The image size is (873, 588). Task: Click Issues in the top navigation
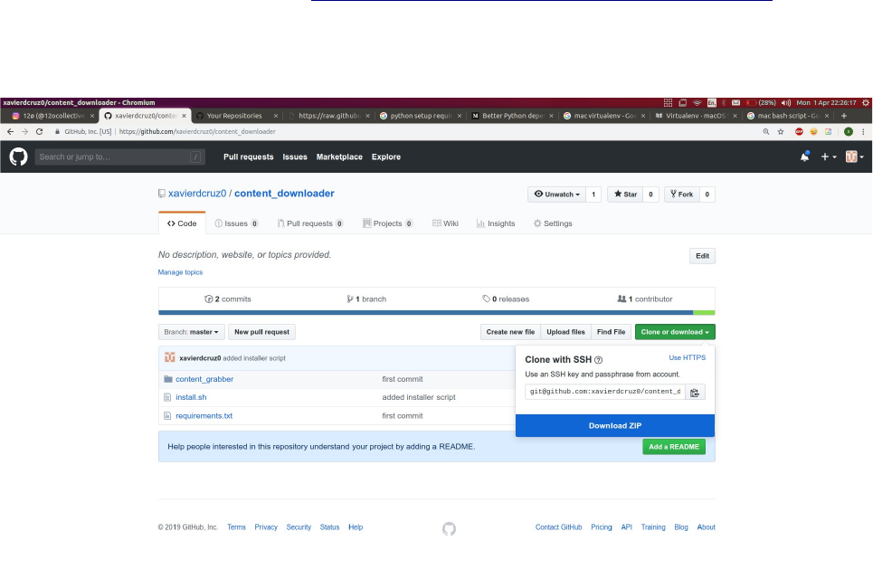[x=295, y=157]
